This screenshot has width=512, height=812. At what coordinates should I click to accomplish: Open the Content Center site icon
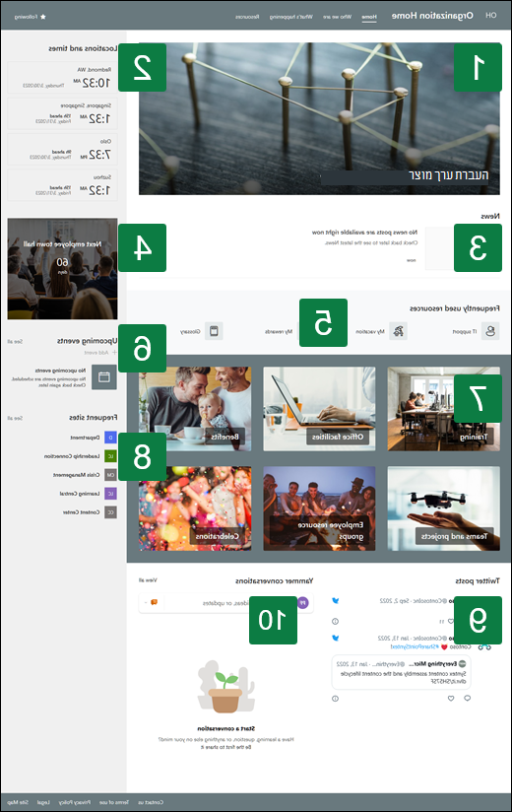110,512
